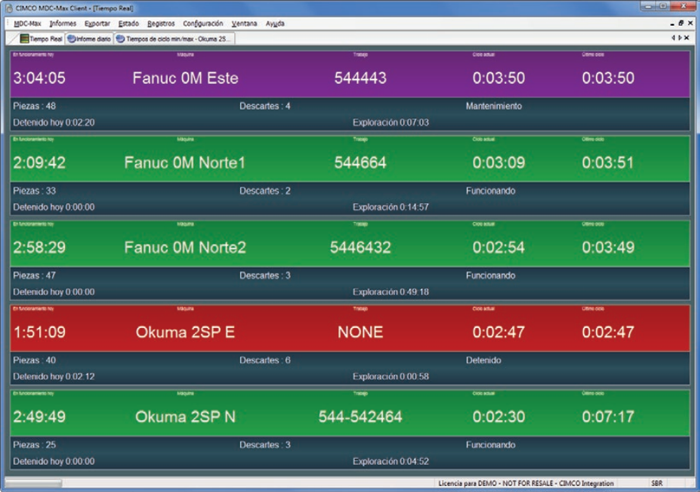Select the Fanuc 0M Norte1 machine name
The image size is (700, 492).
tap(185, 163)
